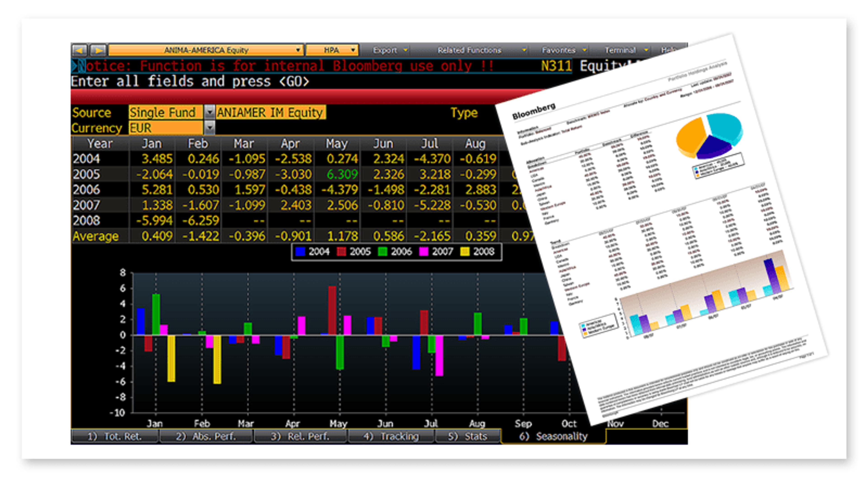Expand the Single Fund source dropdown arrow
The width and height of the screenshot is (868, 488).
click(210, 112)
